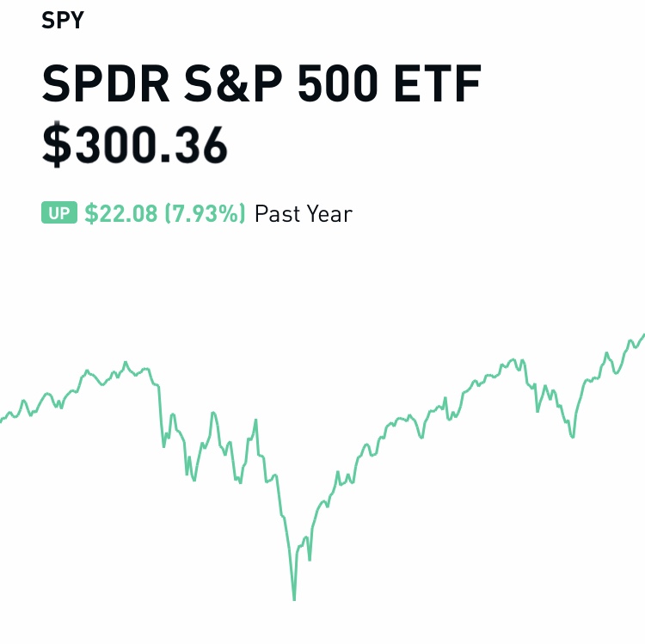Select the SPDR S&P 500 ETF title

pyautogui.click(x=261, y=83)
